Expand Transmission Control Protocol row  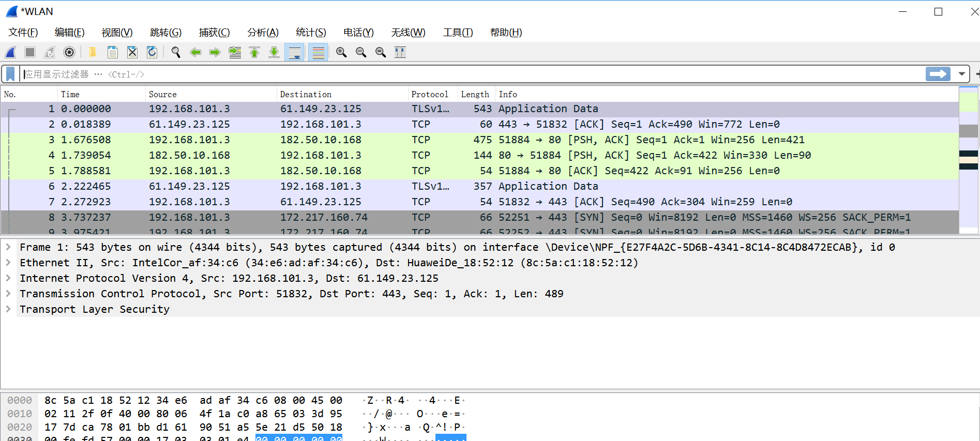[8, 294]
